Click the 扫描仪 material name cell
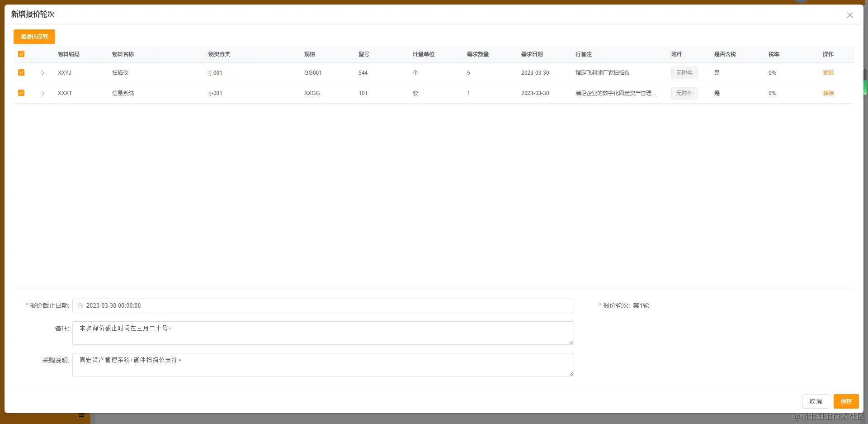The image size is (868, 424). pos(120,73)
